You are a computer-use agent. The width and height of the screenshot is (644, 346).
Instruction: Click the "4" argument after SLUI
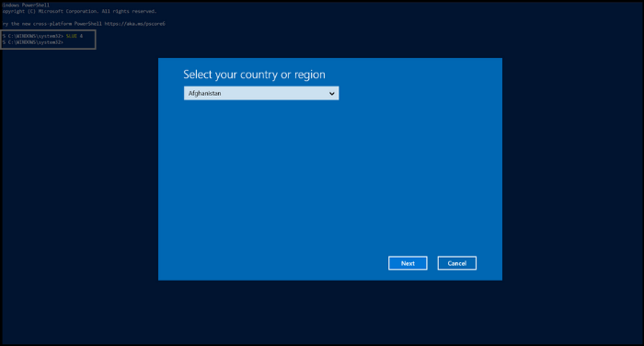click(81, 36)
